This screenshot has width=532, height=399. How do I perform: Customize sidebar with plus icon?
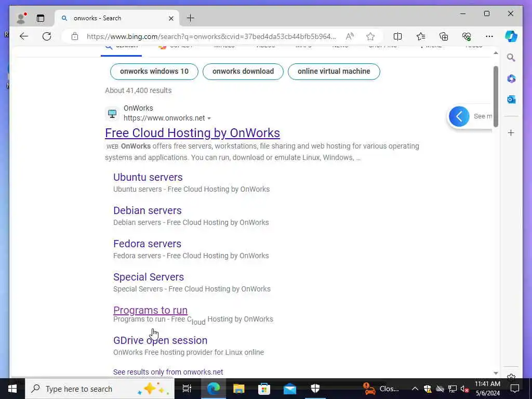[511, 132]
